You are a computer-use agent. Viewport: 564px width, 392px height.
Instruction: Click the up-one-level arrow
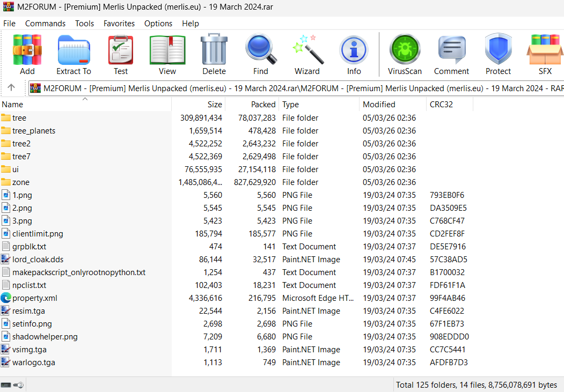coord(12,88)
